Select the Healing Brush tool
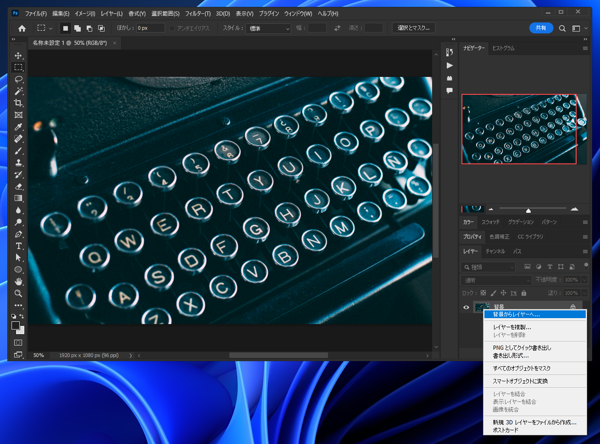The width and height of the screenshot is (600, 444). pos(18,139)
